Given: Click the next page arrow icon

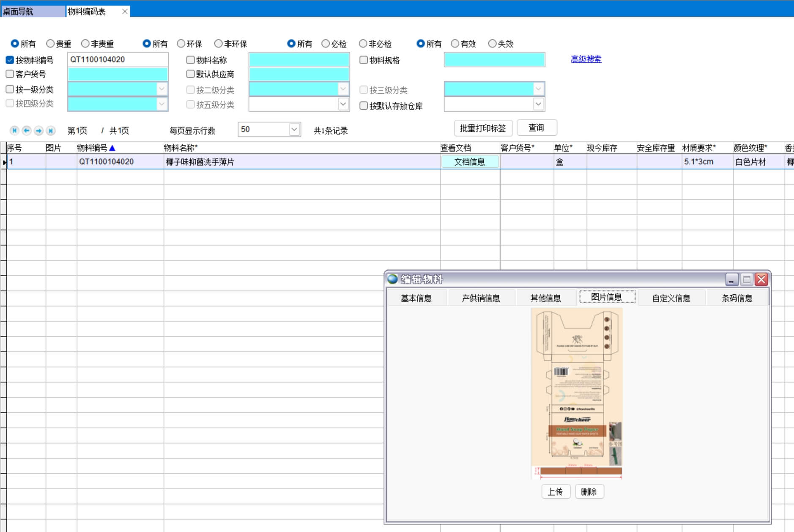Looking at the screenshot, I should [38, 131].
